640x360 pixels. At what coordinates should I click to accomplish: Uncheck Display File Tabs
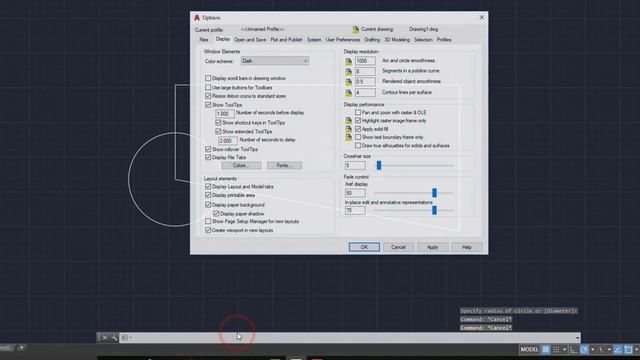coord(208,157)
